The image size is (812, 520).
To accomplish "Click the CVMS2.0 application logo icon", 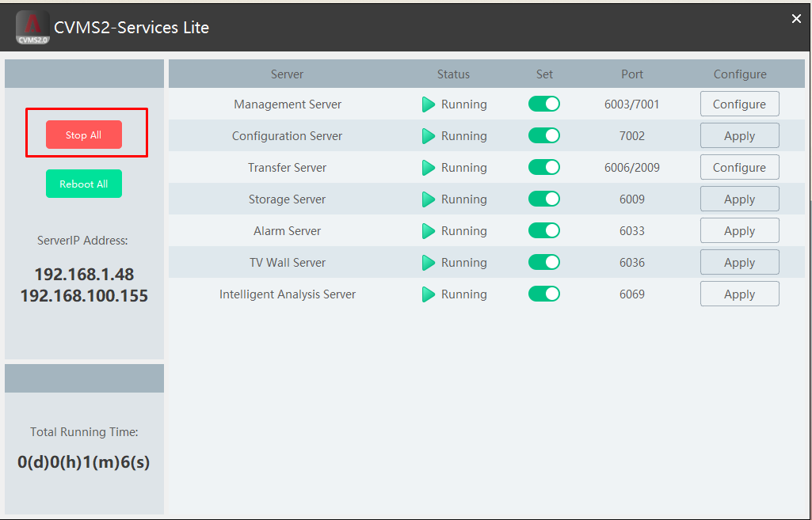I will click(x=32, y=27).
